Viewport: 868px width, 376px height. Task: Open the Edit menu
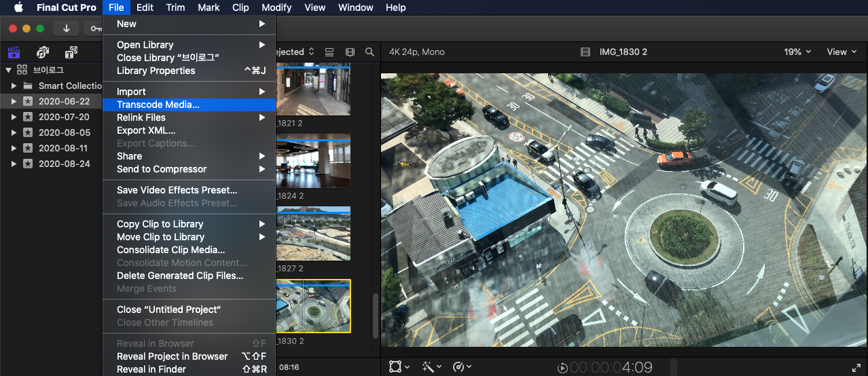coord(145,7)
